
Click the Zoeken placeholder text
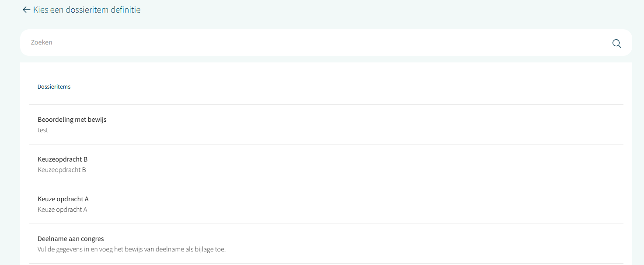(x=42, y=42)
